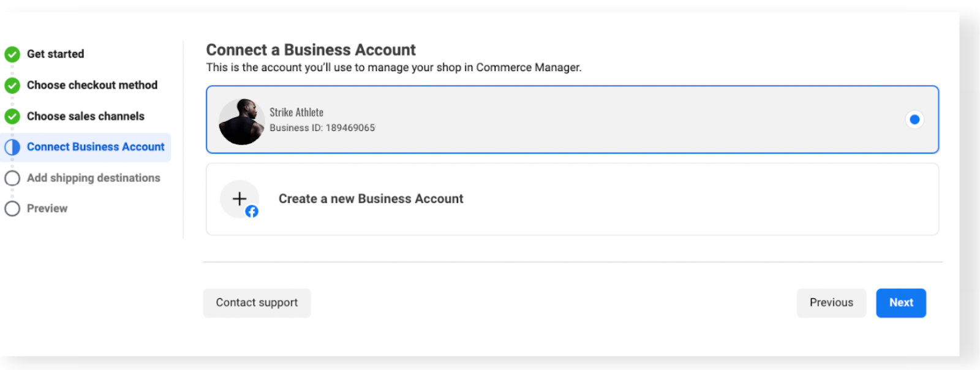
Task: Click the empty circle for Add shipping destinations
Action: coord(12,178)
